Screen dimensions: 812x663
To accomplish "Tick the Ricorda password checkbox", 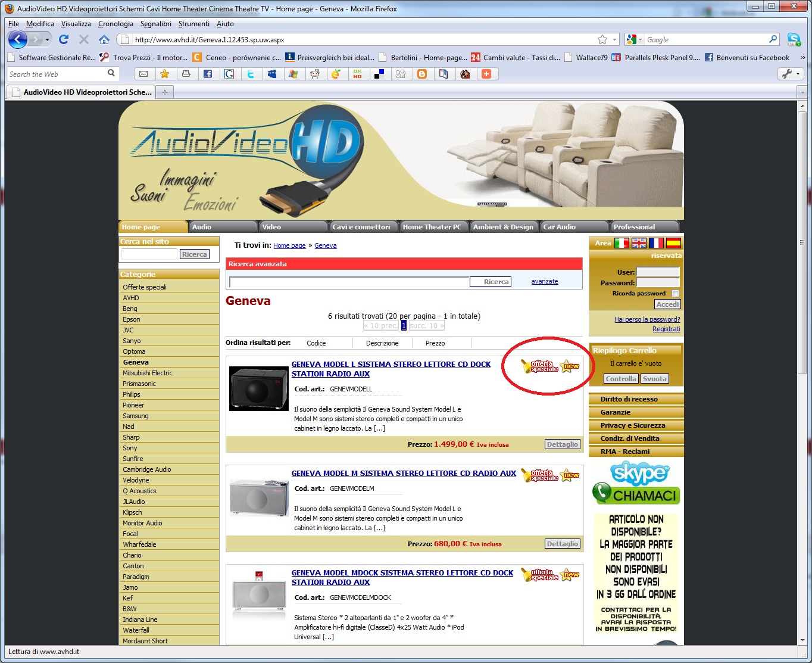I will 675,293.
